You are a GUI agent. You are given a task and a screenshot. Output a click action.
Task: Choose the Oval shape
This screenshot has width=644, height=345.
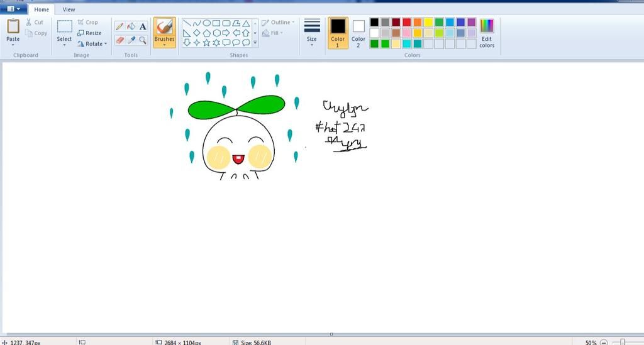point(206,23)
